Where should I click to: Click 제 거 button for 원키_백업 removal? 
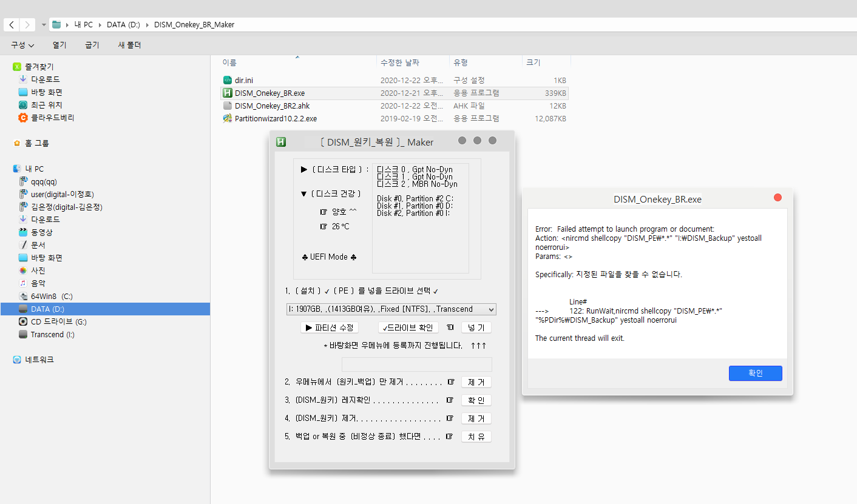pos(476,382)
